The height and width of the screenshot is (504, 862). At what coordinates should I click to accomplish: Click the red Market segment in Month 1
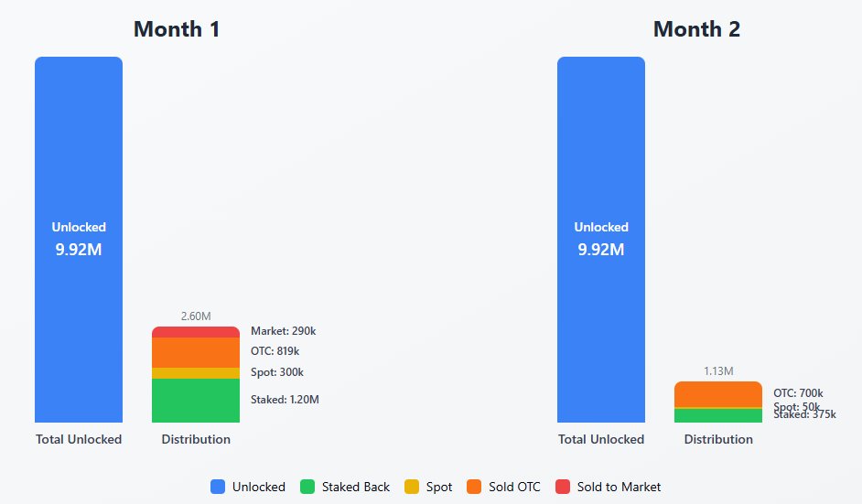click(196, 332)
